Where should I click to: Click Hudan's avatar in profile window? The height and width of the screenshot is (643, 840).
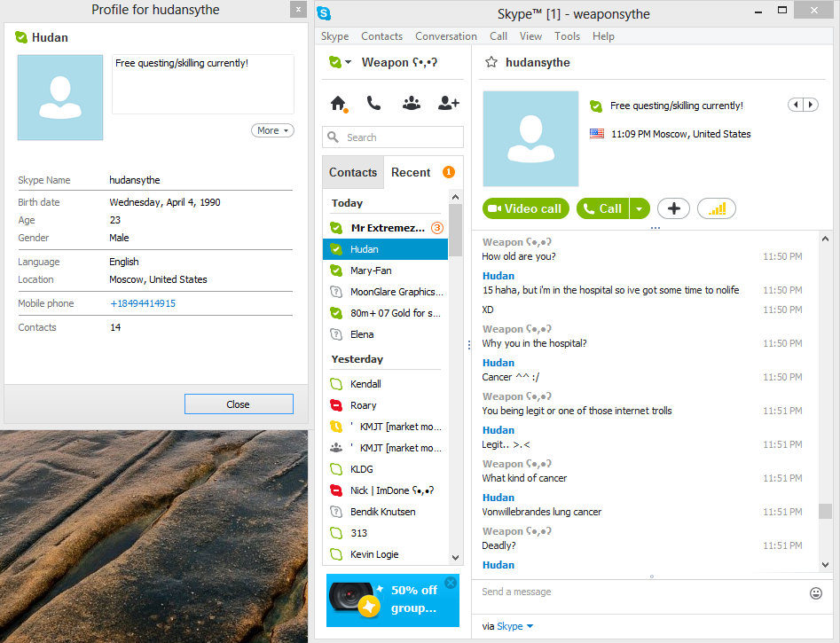coord(60,98)
